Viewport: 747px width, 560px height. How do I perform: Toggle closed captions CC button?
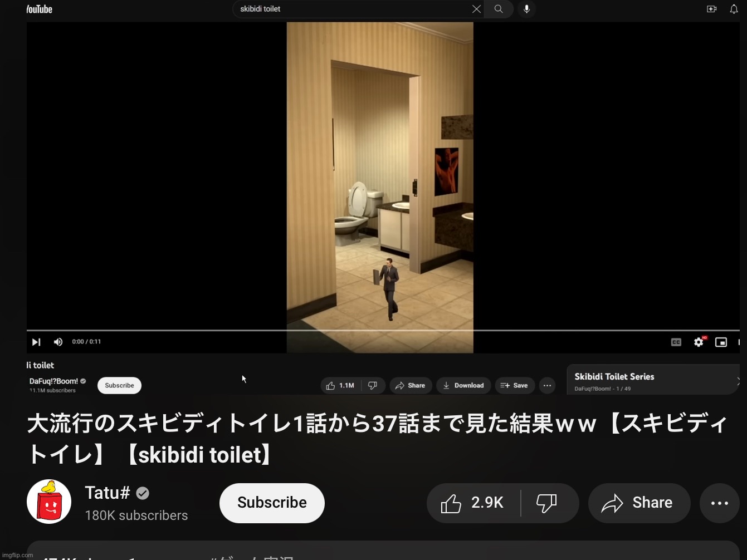click(676, 342)
